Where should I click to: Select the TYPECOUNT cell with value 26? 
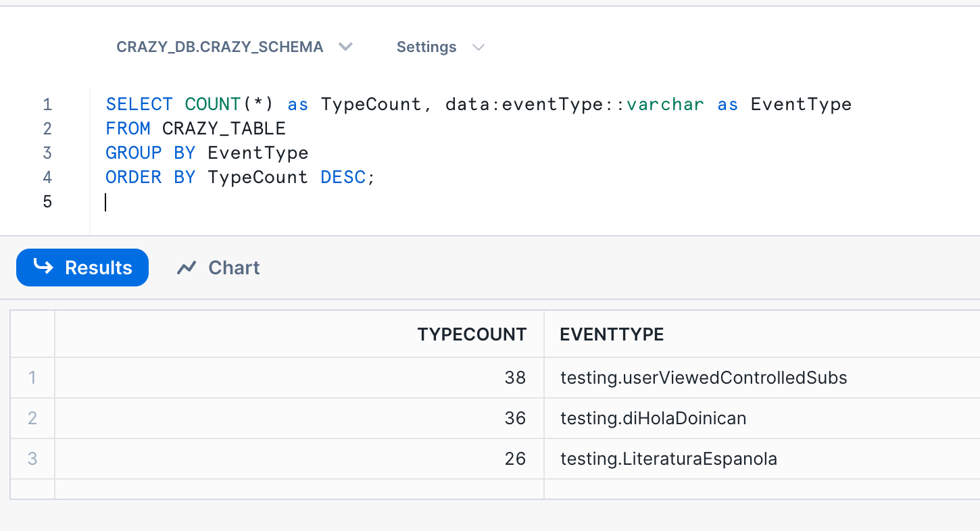click(x=299, y=459)
